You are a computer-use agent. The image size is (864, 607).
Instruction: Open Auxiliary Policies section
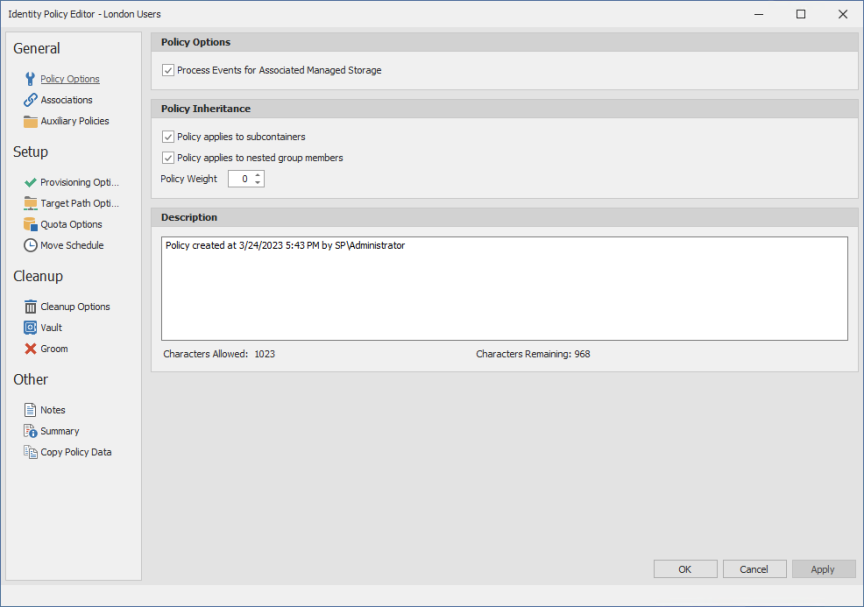[x=74, y=121]
